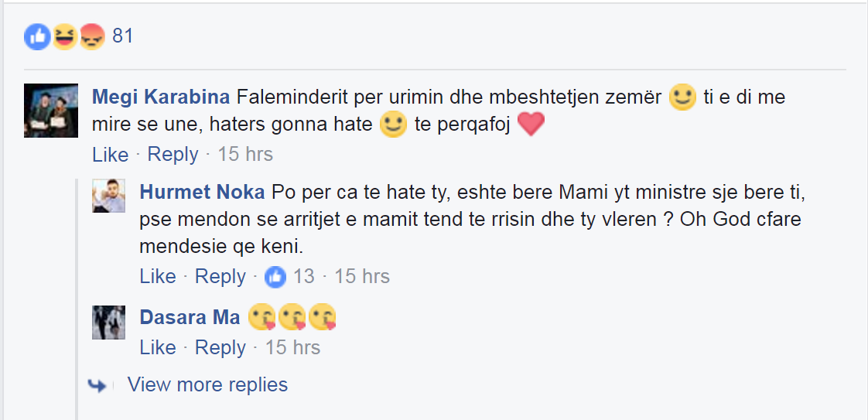This screenshot has height=420, width=868.
Task: Reply to Megi Karabina's comment
Action: [x=173, y=154]
